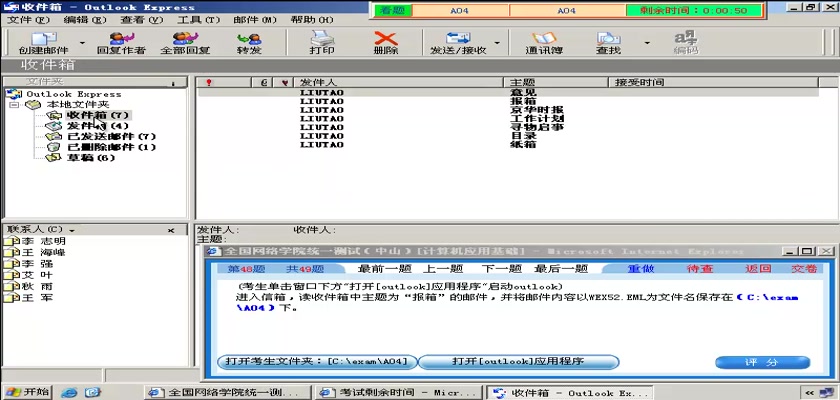This screenshot has height=400, width=840.
Task: Click the 删除 red X icon
Action: tap(386, 43)
